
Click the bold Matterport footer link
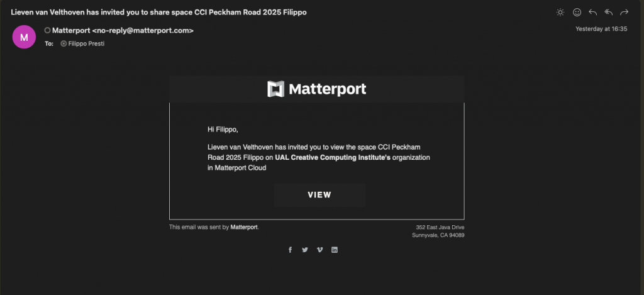pos(244,227)
